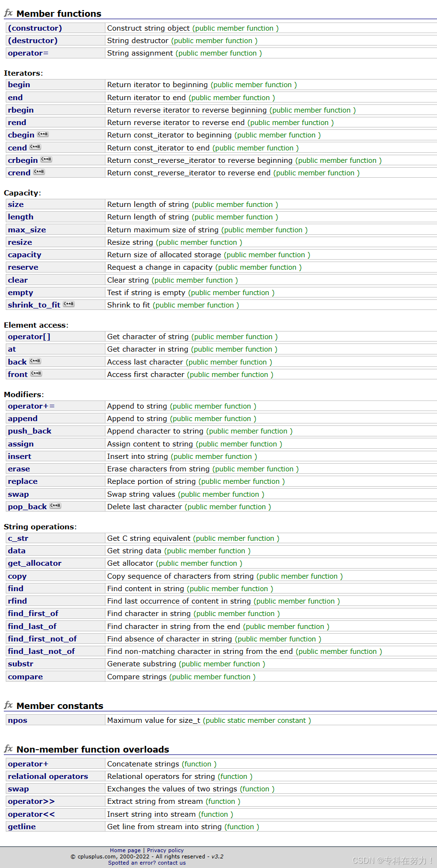Open the at element access link

click(x=12, y=349)
